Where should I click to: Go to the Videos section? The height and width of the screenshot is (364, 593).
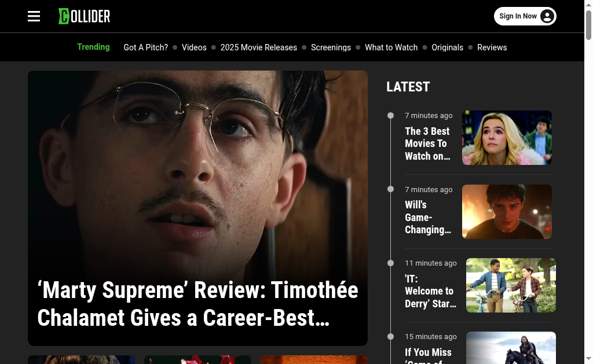coord(194,47)
